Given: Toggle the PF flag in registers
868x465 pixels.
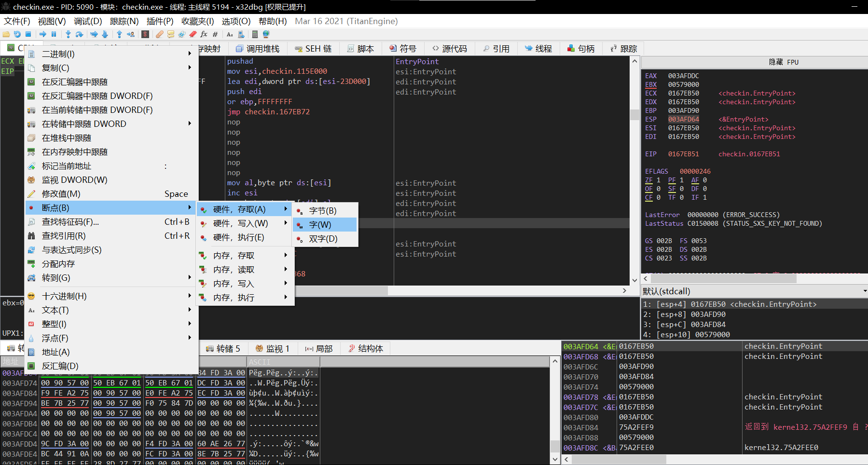Looking at the screenshot, I should [x=672, y=180].
